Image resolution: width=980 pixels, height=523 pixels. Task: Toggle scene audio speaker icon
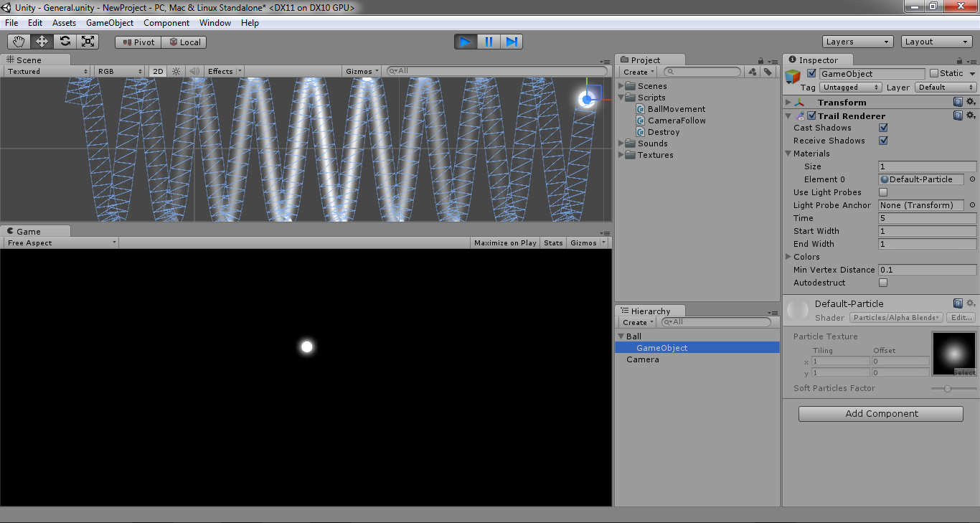click(x=194, y=71)
